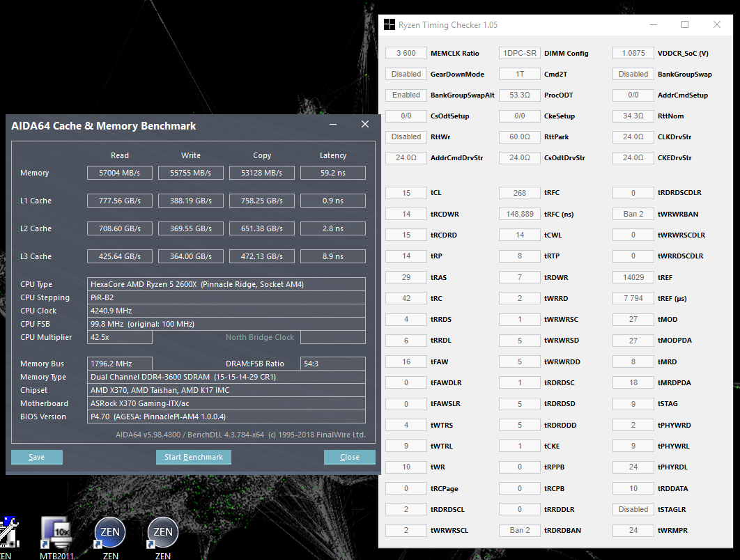This screenshot has width=740, height=560.
Task: Click L1 Cache Read value 777.56 GB/s
Action: (x=119, y=201)
